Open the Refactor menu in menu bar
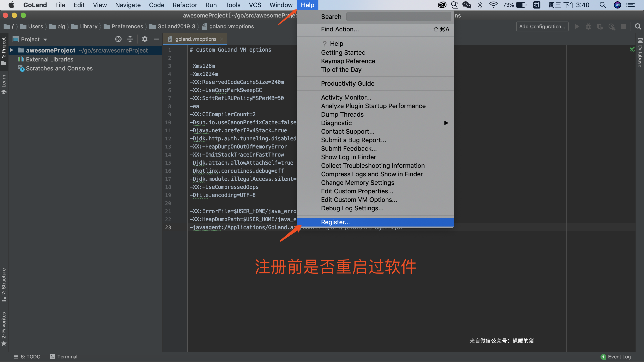This screenshot has width=644, height=362. pos(185,5)
